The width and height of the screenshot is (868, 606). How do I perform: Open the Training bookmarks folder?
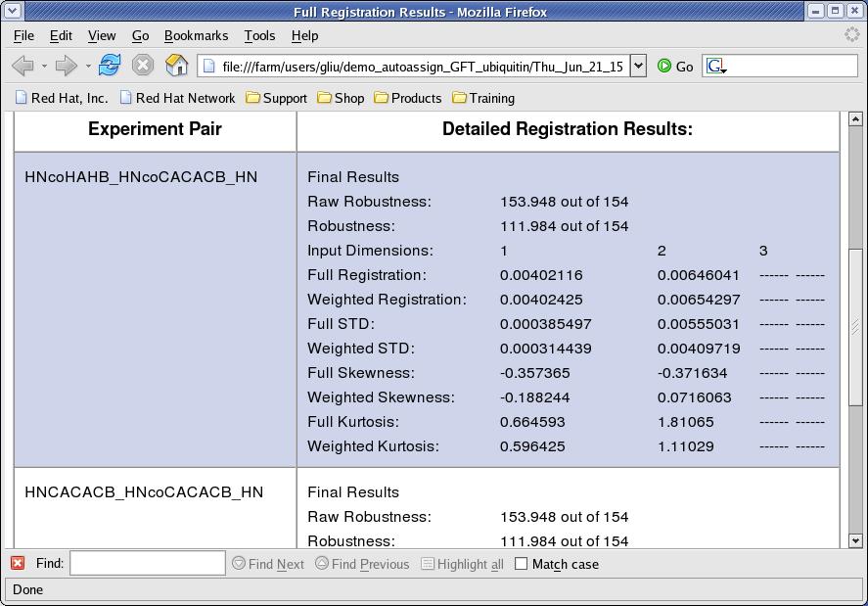click(x=482, y=98)
